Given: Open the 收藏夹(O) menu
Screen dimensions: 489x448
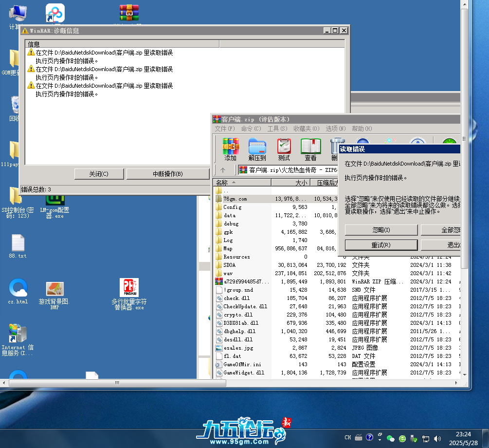Looking at the screenshot, I should pyautogui.click(x=306, y=129).
